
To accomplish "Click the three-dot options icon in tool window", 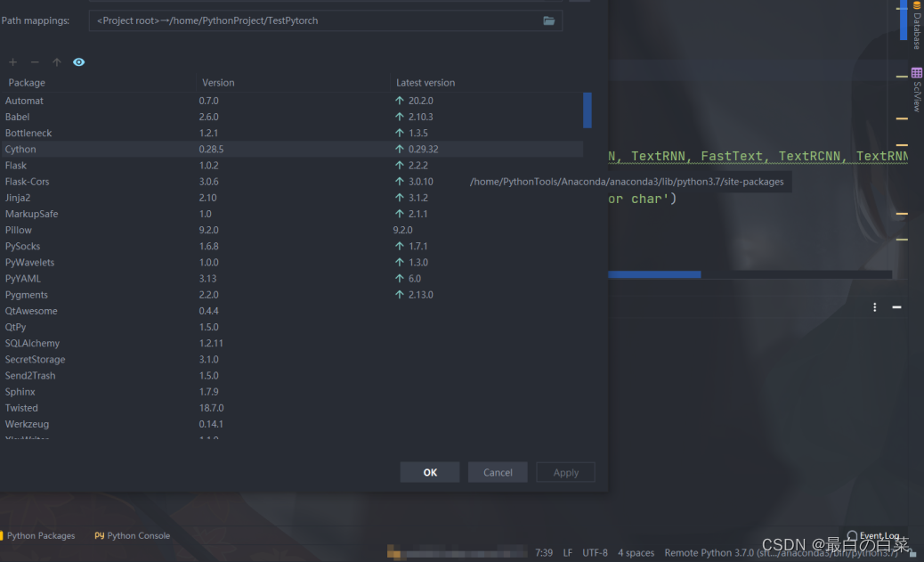I will pos(874,307).
